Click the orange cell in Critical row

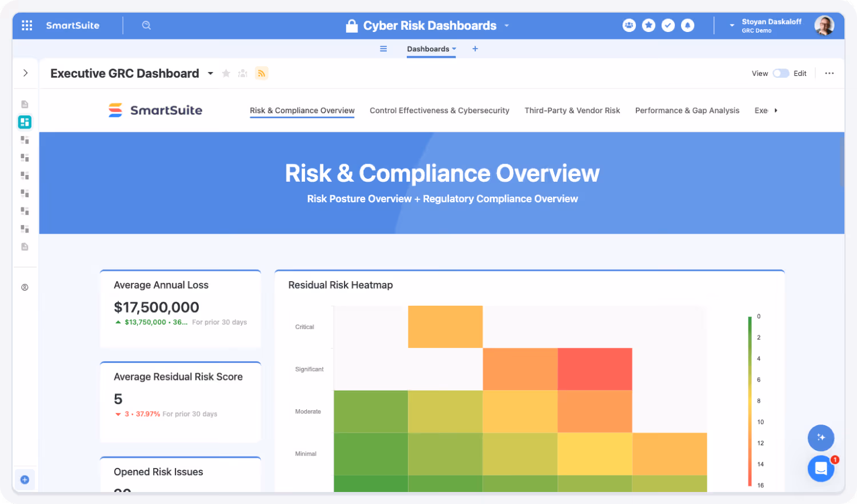tap(445, 327)
